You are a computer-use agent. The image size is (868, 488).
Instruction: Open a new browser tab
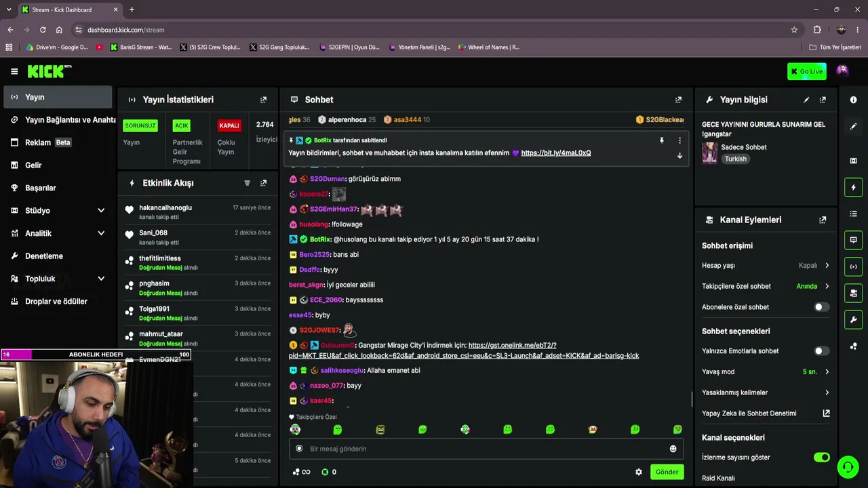pos(132,9)
